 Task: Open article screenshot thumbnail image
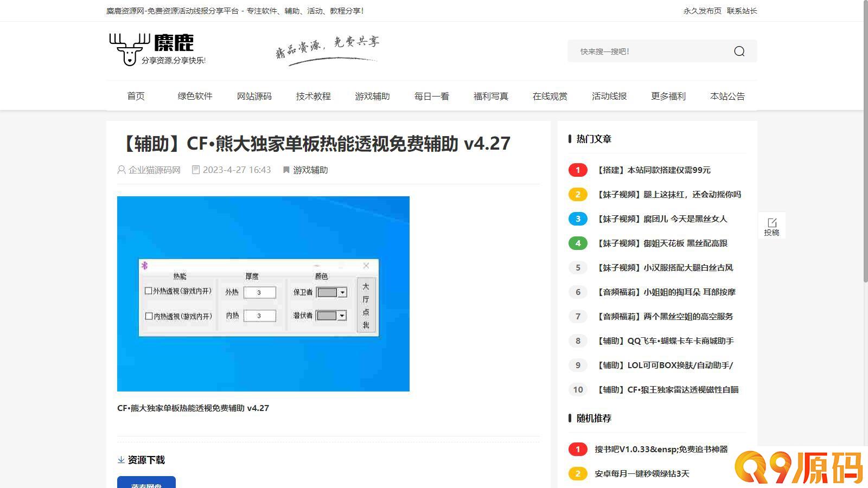(x=263, y=294)
